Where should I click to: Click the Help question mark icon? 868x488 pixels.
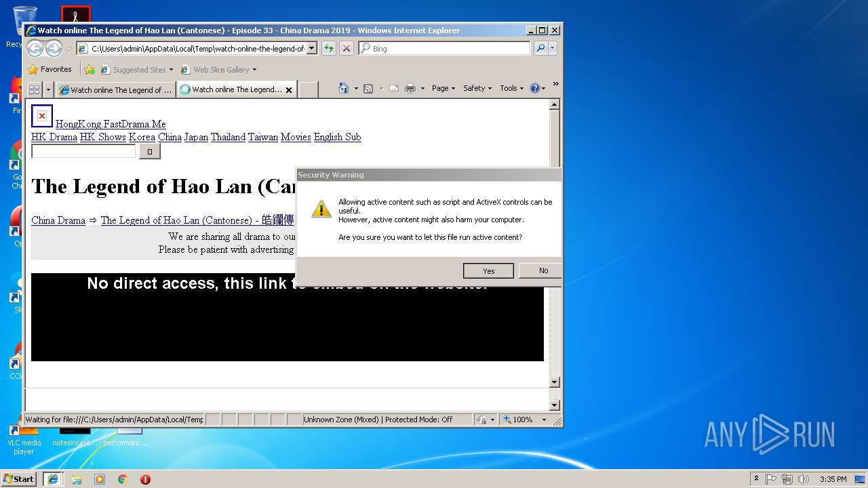[x=534, y=88]
